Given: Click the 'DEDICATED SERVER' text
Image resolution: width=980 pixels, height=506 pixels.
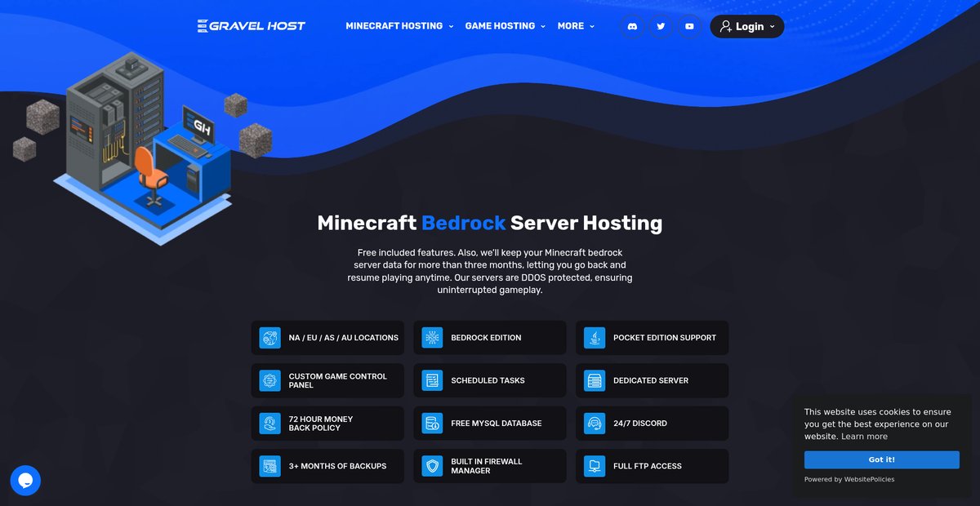Looking at the screenshot, I should (x=651, y=380).
